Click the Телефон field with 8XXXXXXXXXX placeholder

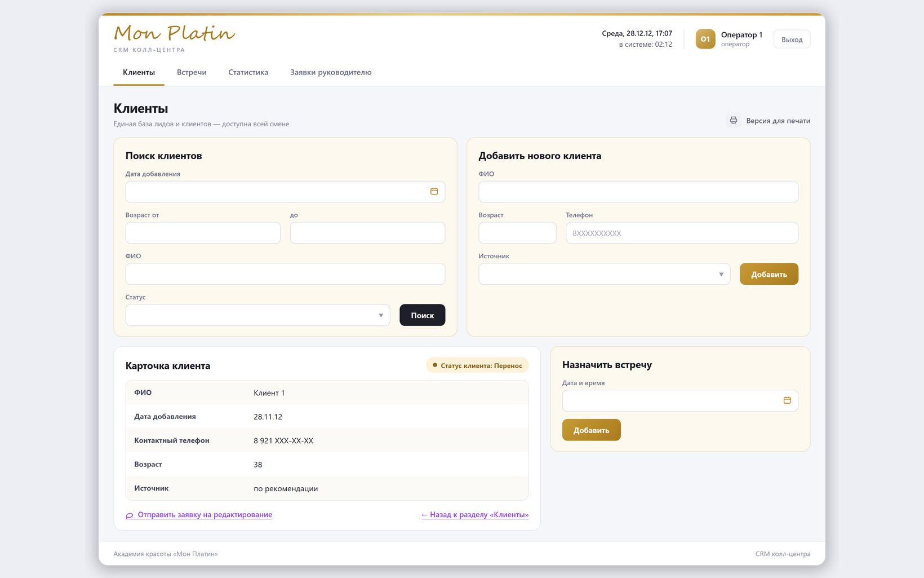point(682,233)
